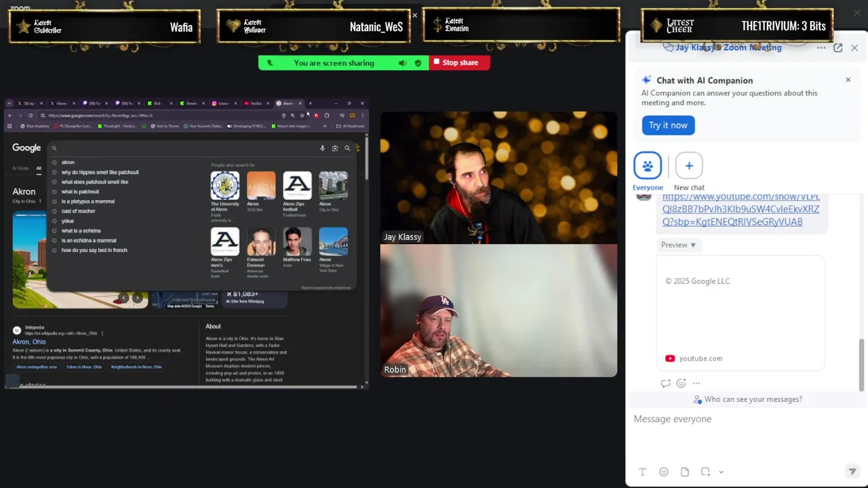Viewport: 868px width, 488px height.
Task: Switch to the YouTube browser tab
Action: pos(256,103)
